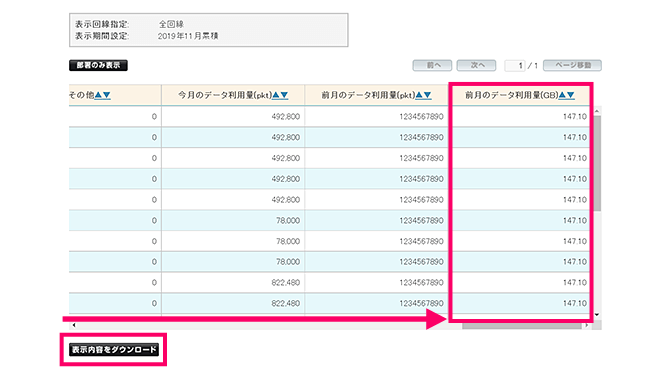Click vertical scrollbar up arrow
Image resolution: width=672 pixels, height=378 pixels.
(597, 111)
